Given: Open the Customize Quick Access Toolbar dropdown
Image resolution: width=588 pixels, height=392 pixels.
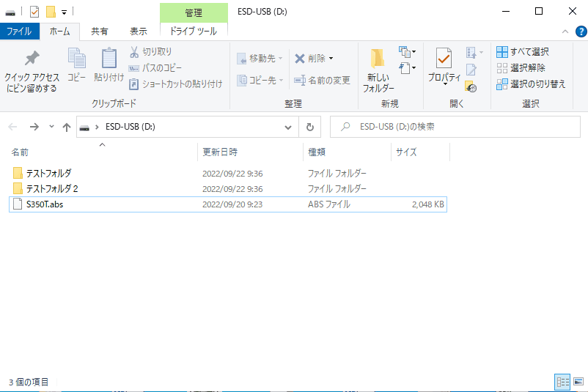Looking at the screenshot, I should coord(64,12).
